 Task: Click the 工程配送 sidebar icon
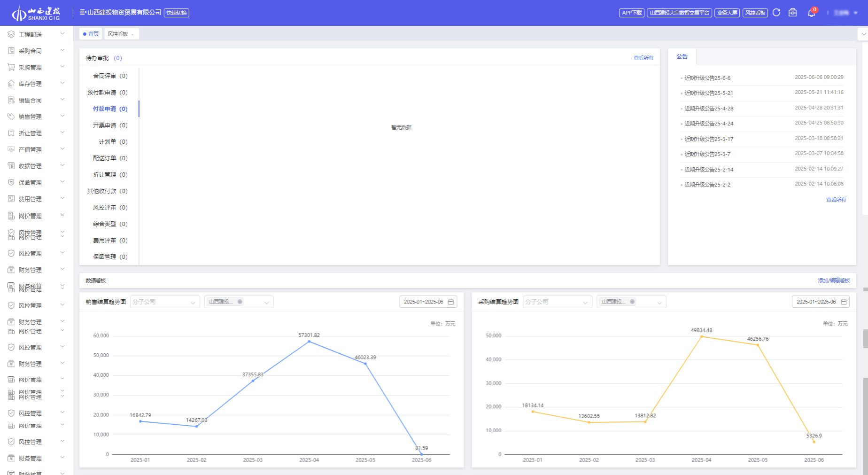(11, 34)
